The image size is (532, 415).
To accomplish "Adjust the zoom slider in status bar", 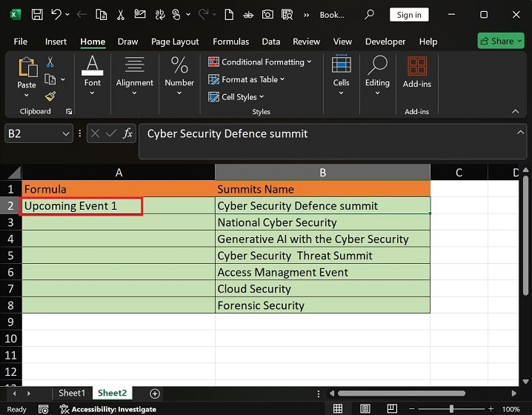I will coord(451,409).
